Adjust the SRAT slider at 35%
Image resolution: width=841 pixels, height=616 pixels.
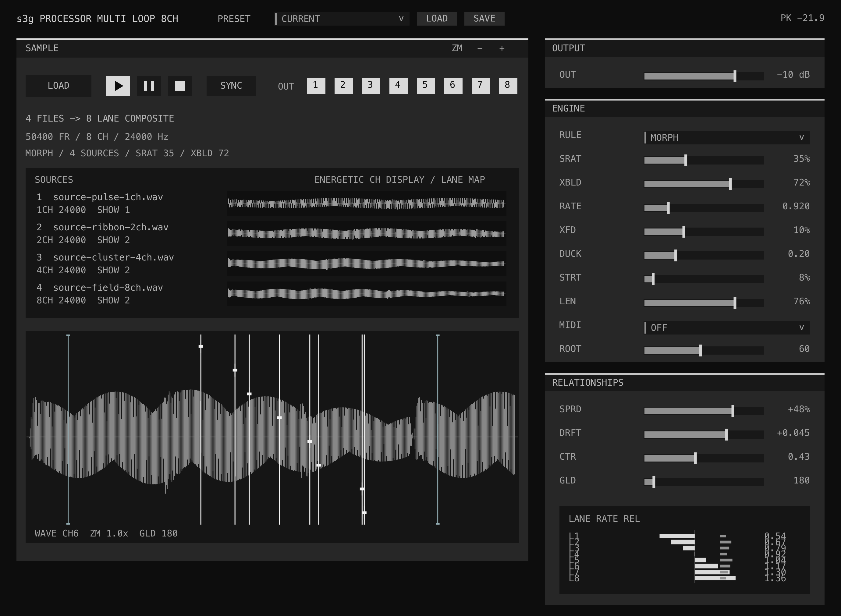tap(704, 160)
